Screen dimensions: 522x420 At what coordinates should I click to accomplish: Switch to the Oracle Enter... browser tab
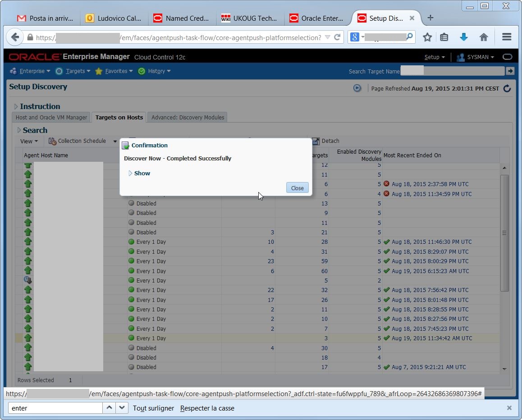pos(317,18)
